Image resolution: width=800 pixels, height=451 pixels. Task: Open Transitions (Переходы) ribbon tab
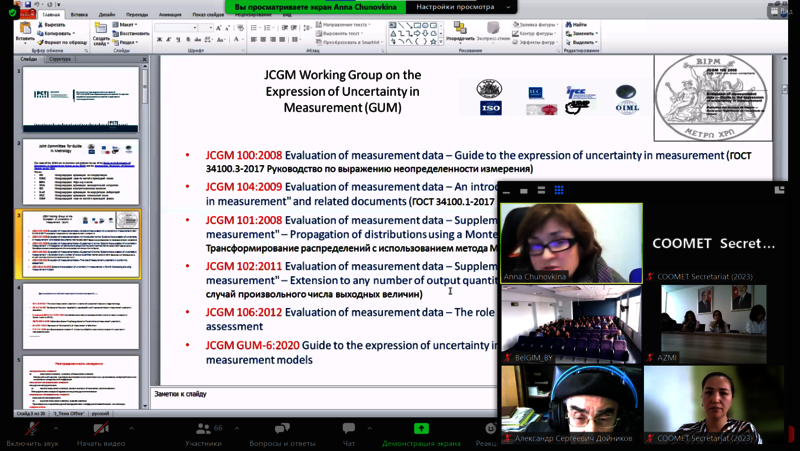coord(137,15)
